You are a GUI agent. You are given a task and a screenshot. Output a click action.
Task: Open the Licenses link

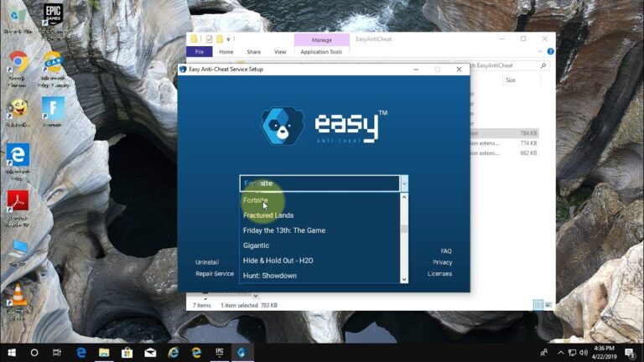pyautogui.click(x=439, y=274)
